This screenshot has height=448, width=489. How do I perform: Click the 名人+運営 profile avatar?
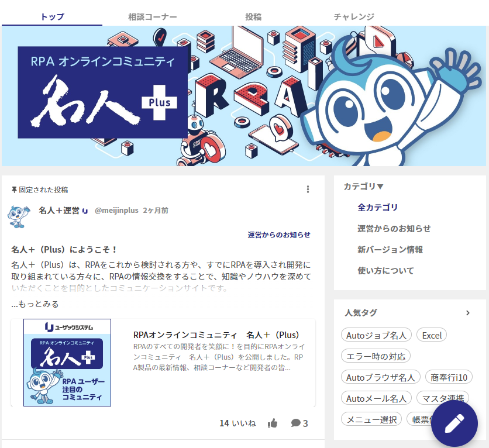click(19, 216)
